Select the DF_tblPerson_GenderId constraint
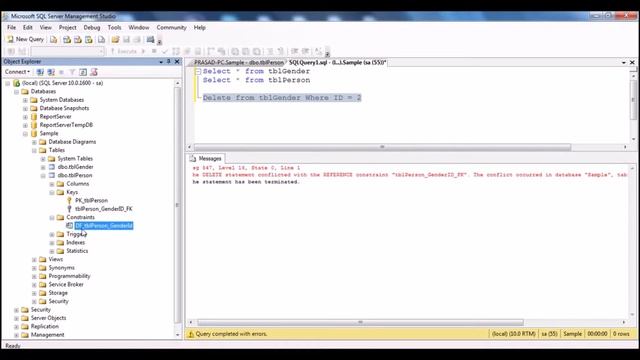 coord(104,226)
